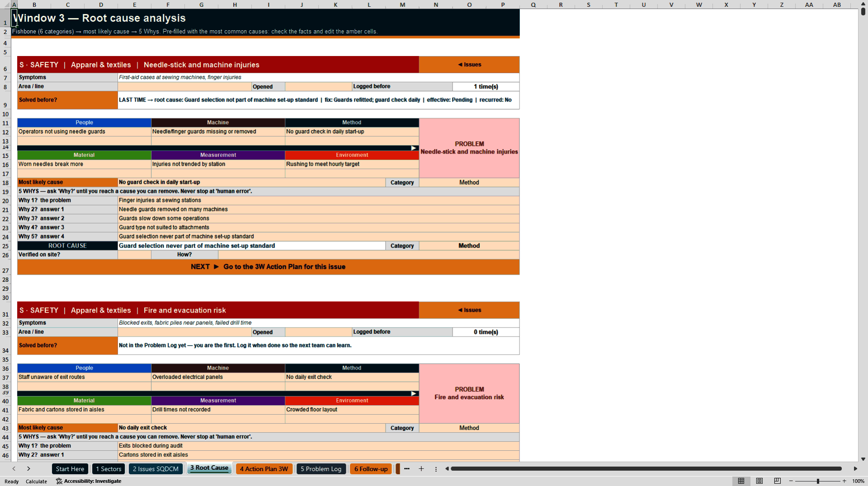Select cell 'Overloaded electrical panels'
The image size is (868, 486).
coord(218,377)
